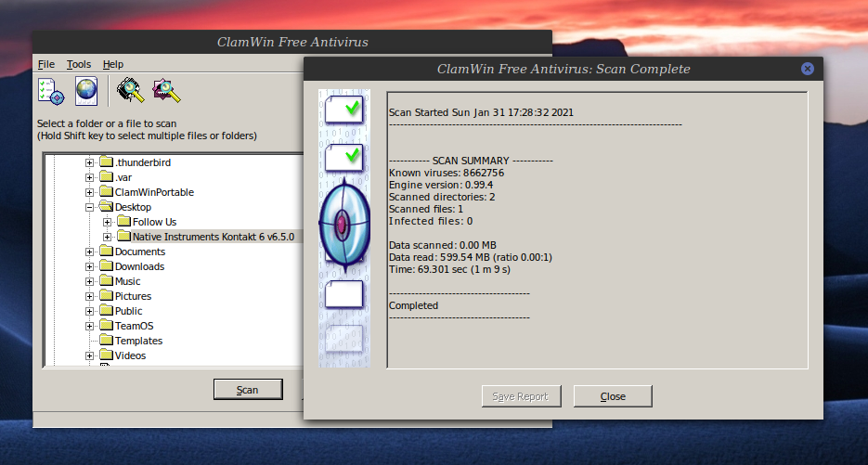Select the Follow Us folder icon

pyautogui.click(x=124, y=222)
